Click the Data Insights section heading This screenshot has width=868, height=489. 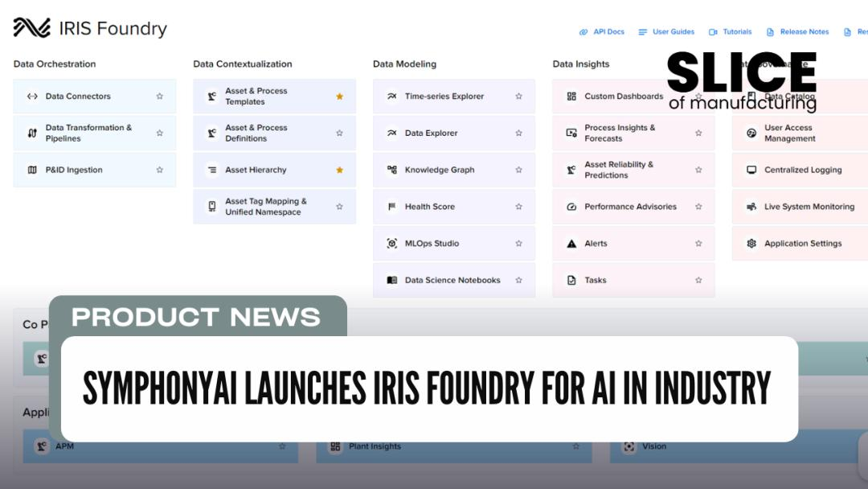coord(581,64)
